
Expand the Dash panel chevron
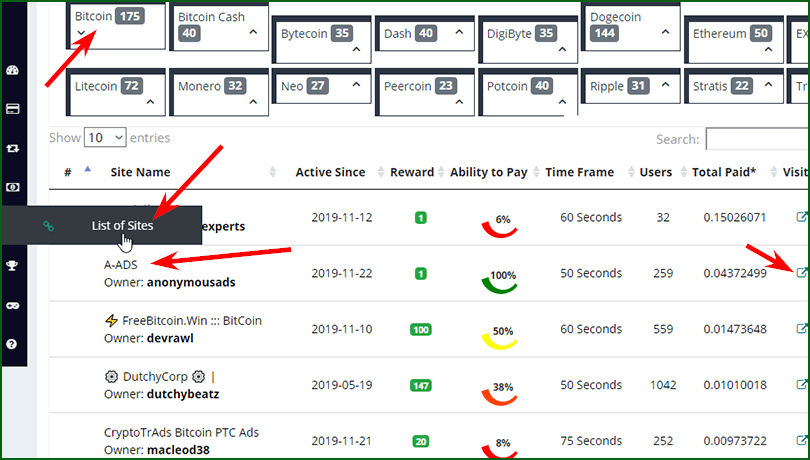[459, 33]
